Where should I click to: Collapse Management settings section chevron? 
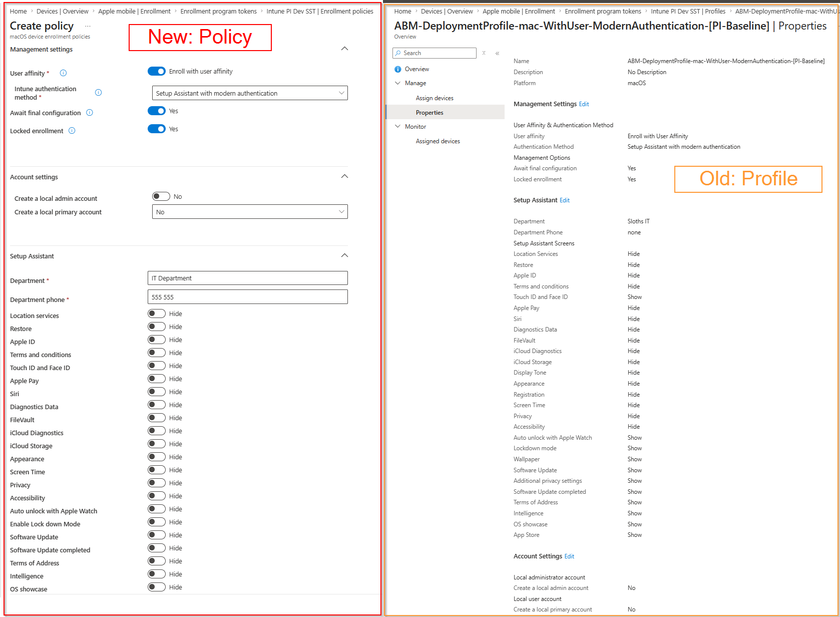click(344, 49)
